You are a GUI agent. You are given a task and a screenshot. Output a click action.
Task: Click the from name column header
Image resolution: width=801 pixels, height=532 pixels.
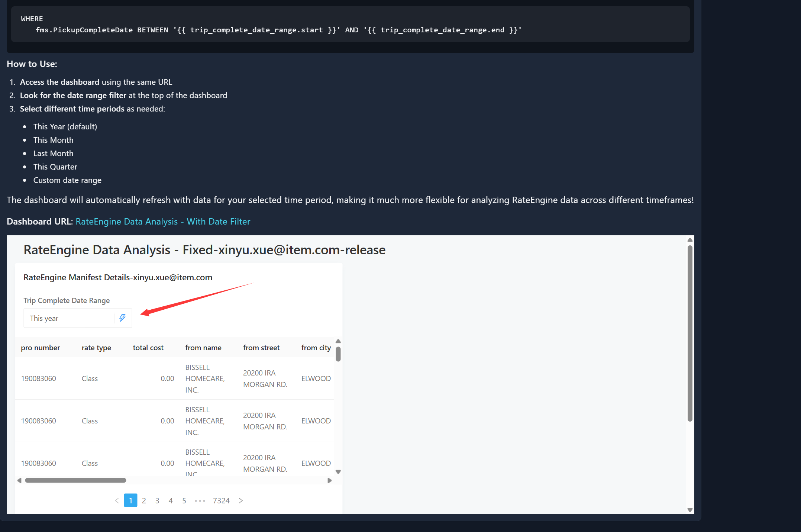pyautogui.click(x=203, y=348)
